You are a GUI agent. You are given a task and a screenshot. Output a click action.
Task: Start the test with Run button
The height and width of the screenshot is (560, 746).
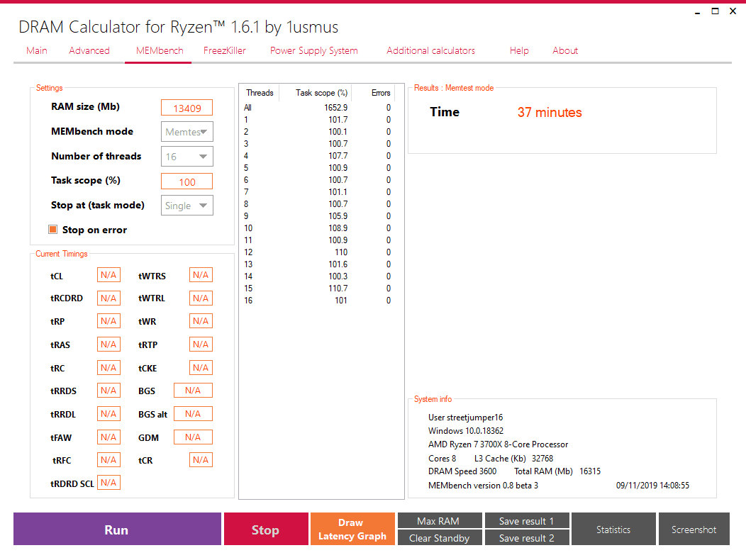pyautogui.click(x=117, y=529)
